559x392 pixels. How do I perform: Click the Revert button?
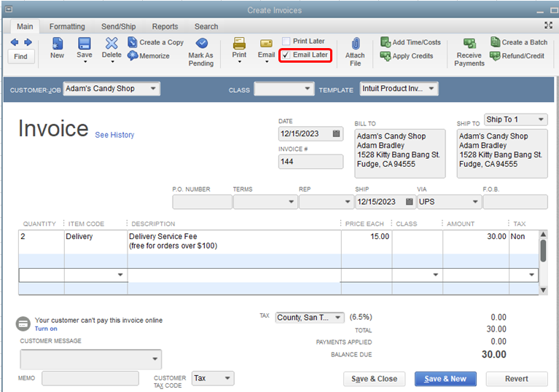pyautogui.click(x=516, y=379)
